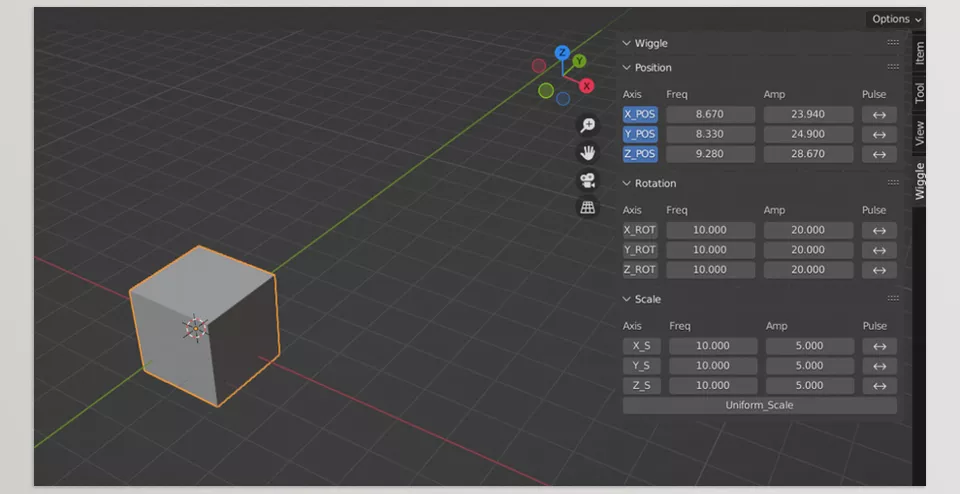Click the Y_S amplitude field
The height and width of the screenshot is (494, 960).
tap(809, 366)
